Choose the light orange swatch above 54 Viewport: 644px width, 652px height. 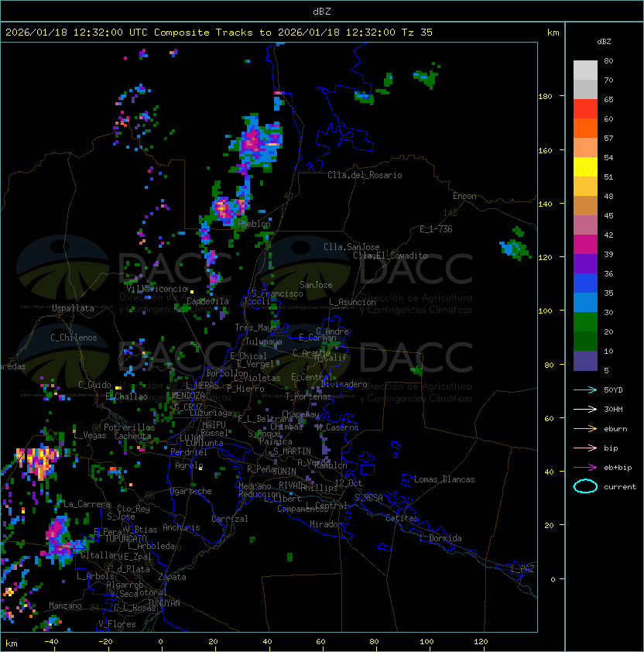point(585,148)
